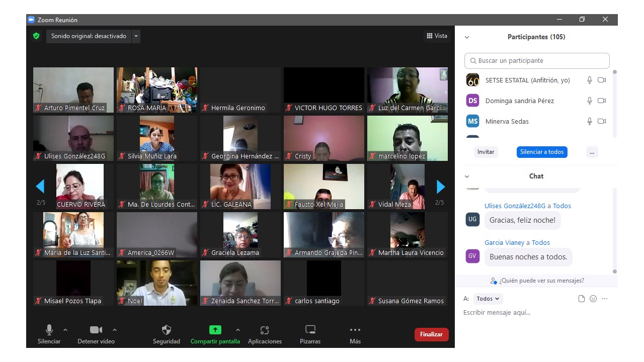Mute microphone with Silenciar button
Viewport: 644px width, 362px height.
(49, 334)
